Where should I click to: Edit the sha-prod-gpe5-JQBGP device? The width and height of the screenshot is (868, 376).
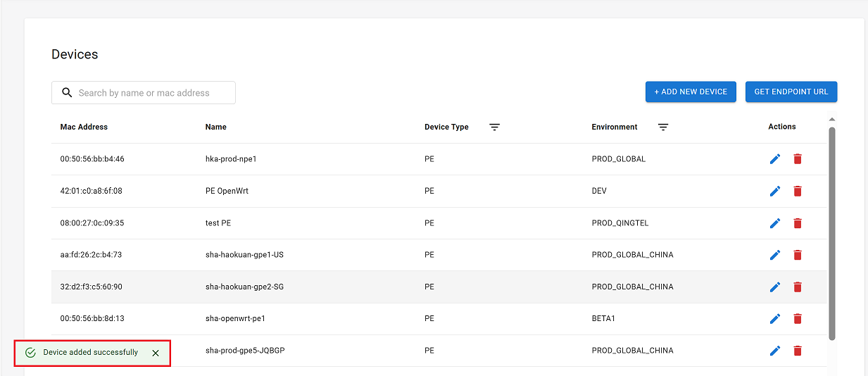pos(775,351)
